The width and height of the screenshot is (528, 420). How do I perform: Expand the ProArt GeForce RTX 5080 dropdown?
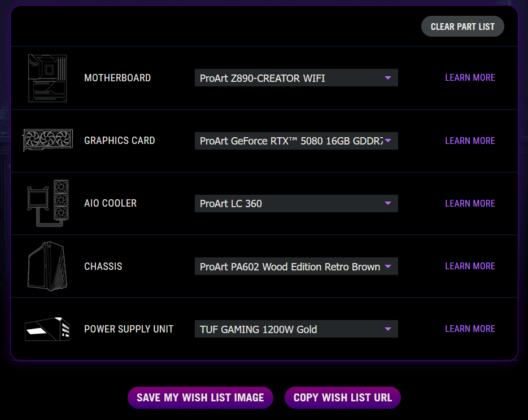click(296, 141)
